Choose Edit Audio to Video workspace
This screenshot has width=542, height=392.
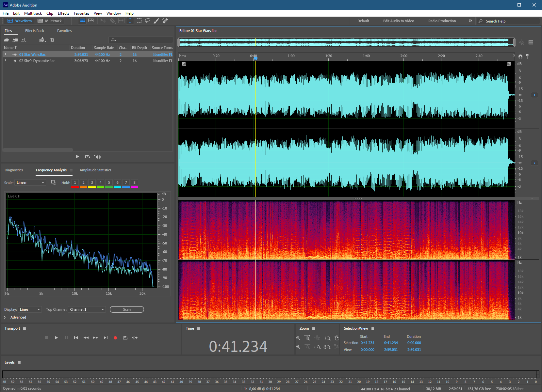[399, 21]
